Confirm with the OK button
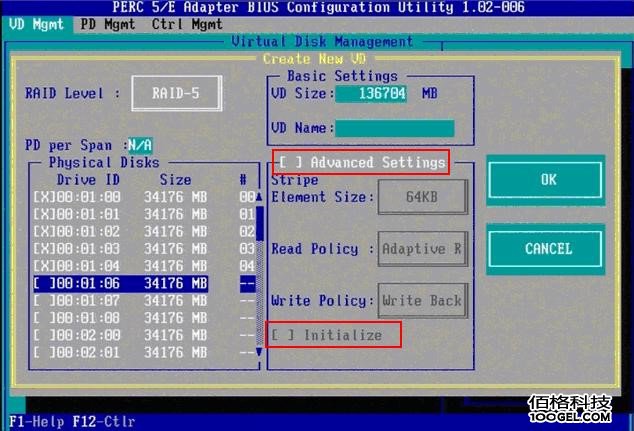 click(x=545, y=180)
